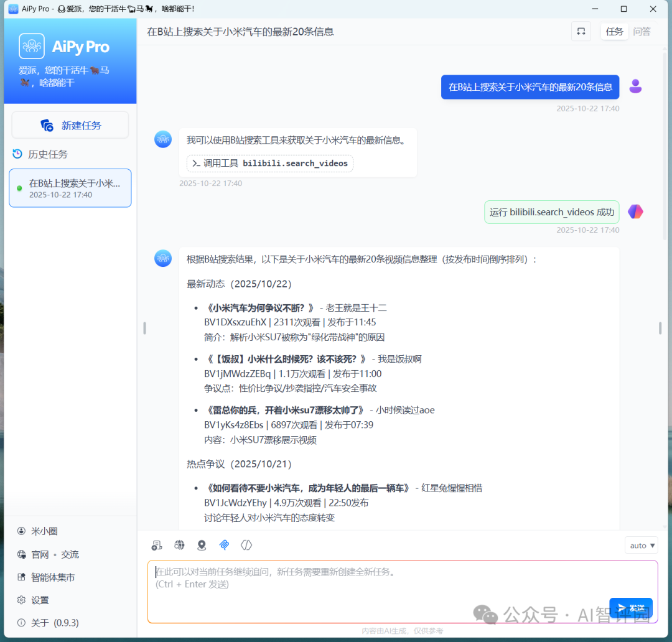Click the 最新动态（2025/10/22）heading
The height and width of the screenshot is (642, 672).
click(x=239, y=284)
